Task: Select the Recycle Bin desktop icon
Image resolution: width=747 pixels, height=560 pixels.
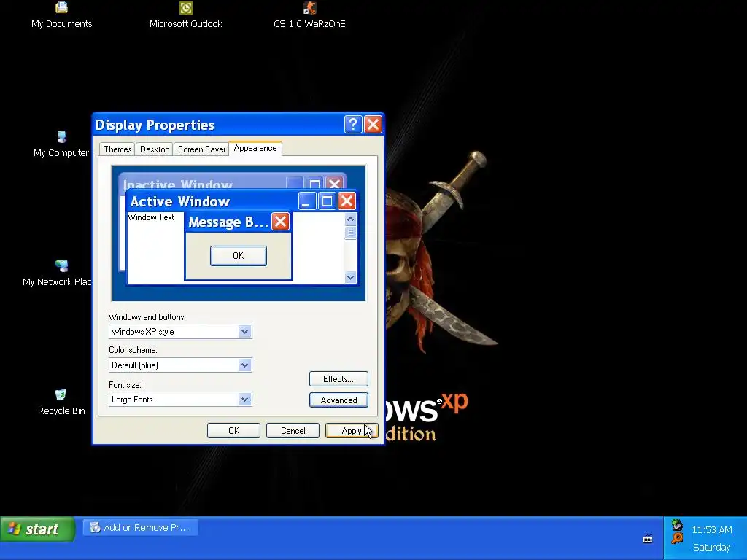Action: 61,402
